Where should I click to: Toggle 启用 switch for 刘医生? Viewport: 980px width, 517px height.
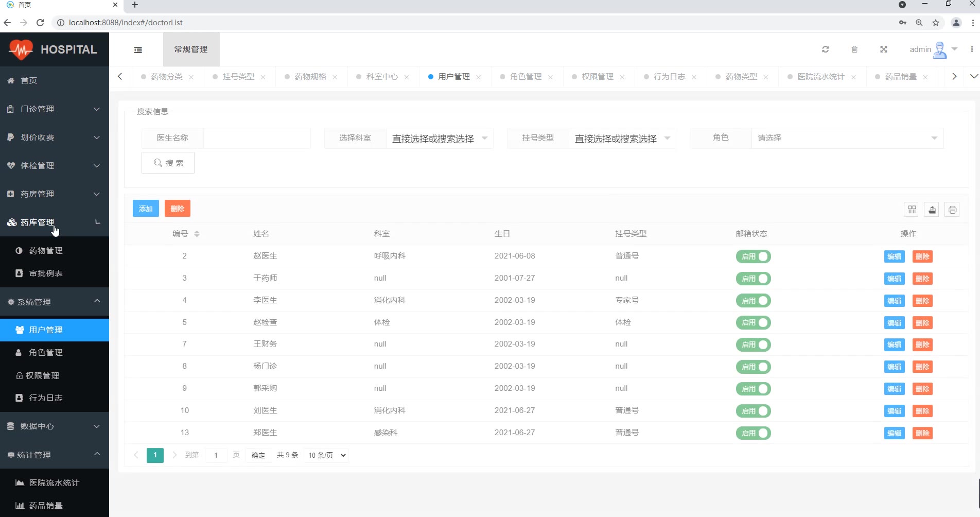[x=753, y=411]
